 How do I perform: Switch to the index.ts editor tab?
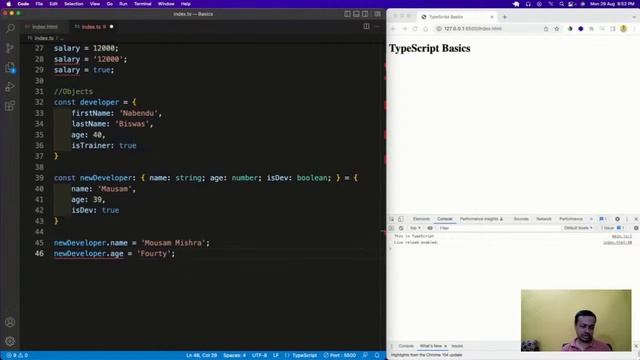click(x=93, y=27)
